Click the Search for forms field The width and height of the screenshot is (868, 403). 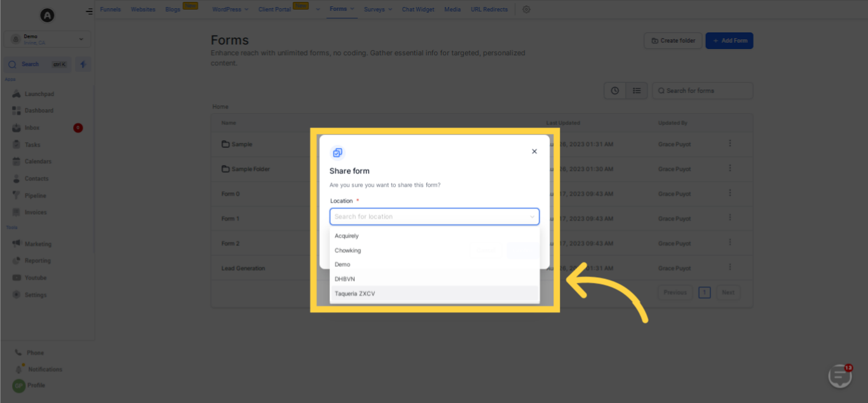point(703,91)
